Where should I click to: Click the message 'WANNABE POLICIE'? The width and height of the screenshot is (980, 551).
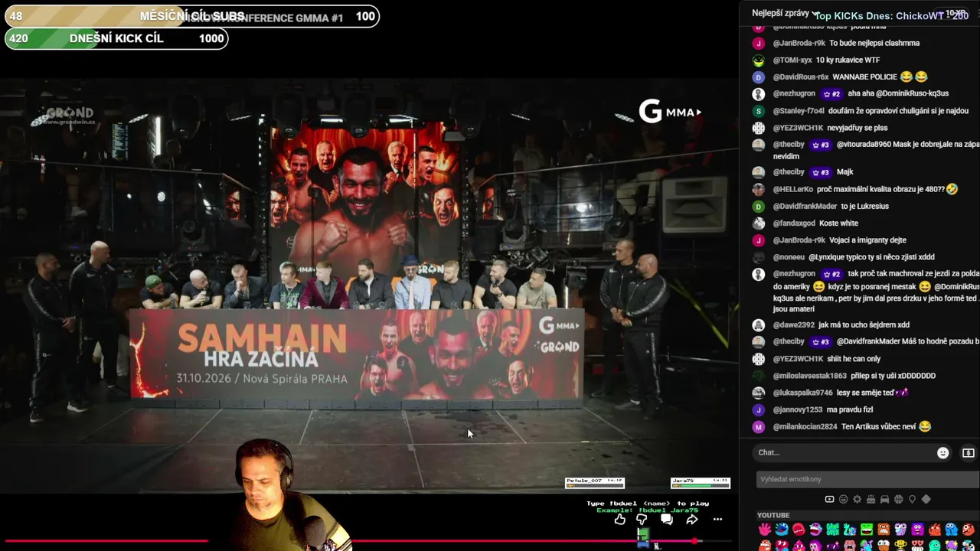click(x=864, y=77)
